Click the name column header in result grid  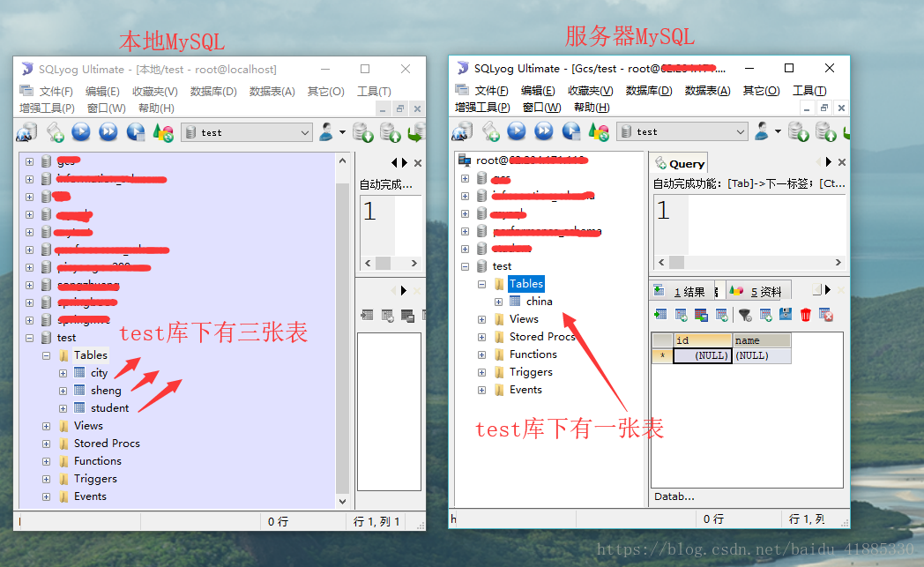tap(762, 340)
